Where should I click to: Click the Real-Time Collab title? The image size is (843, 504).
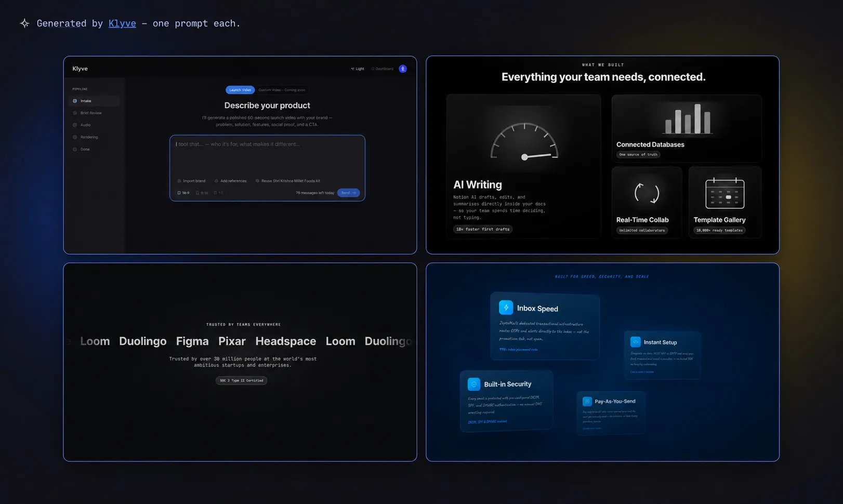(642, 220)
